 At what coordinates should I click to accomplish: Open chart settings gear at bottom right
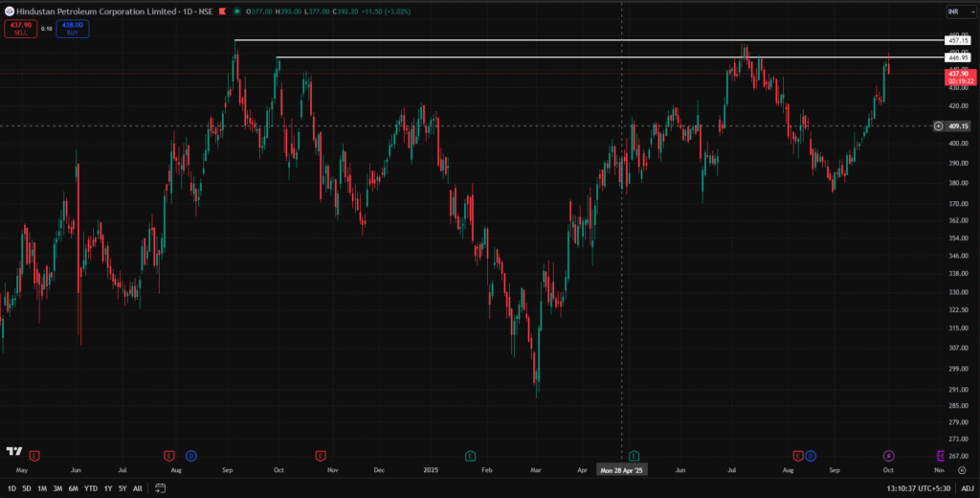(961, 470)
